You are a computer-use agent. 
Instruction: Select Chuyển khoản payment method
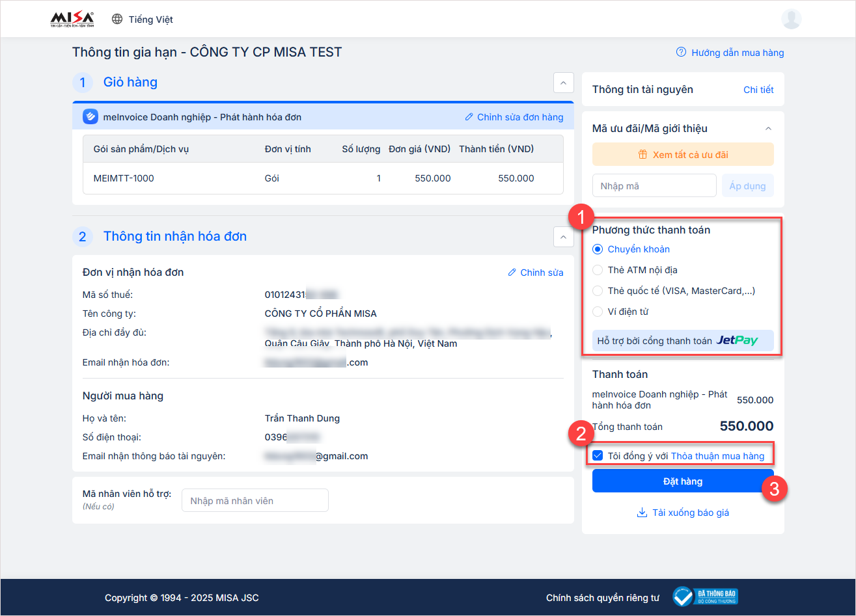(598, 249)
